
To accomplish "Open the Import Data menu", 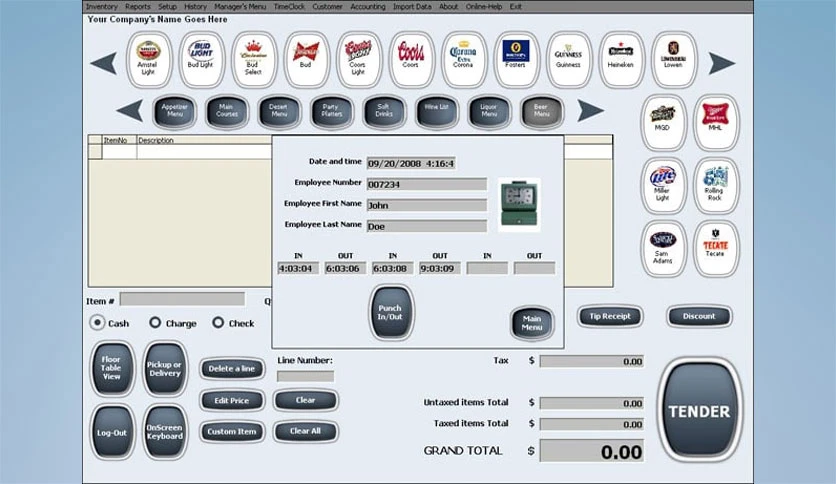I will point(412,6).
